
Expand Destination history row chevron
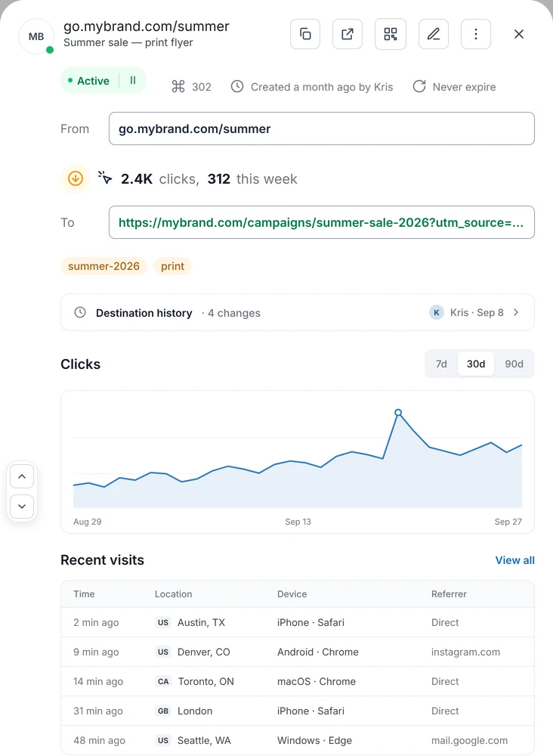pyautogui.click(x=516, y=312)
